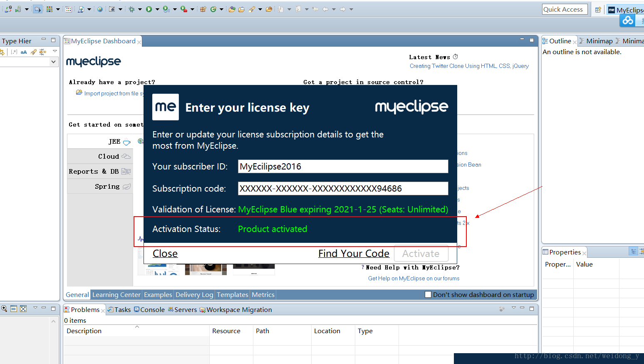
Task: Switch to the Minimap tab
Action: tap(595, 41)
